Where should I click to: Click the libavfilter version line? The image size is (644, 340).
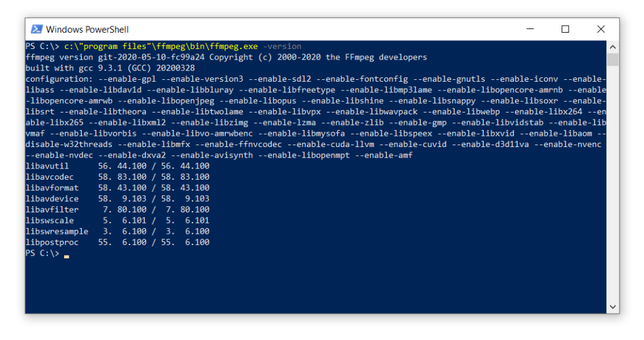click(118, 209)
